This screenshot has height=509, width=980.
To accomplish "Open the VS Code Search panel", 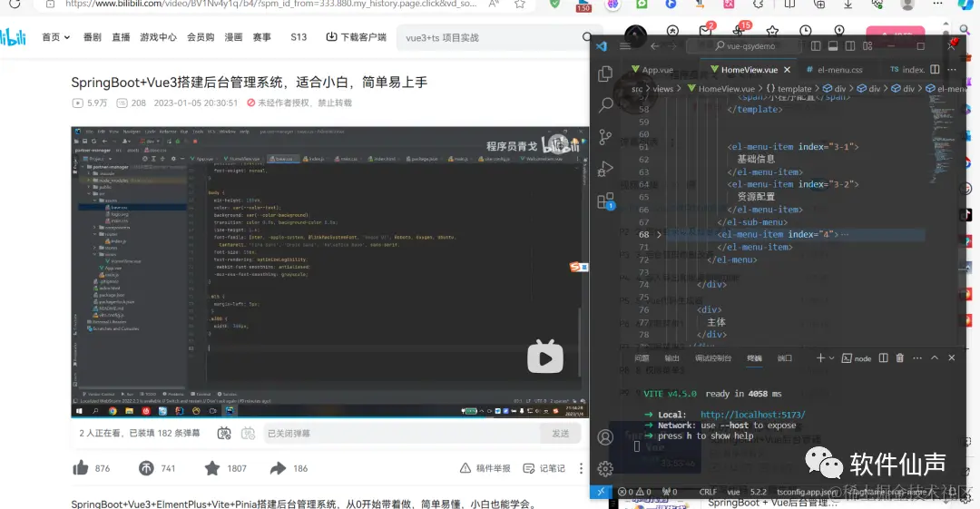I will point(605,104).
